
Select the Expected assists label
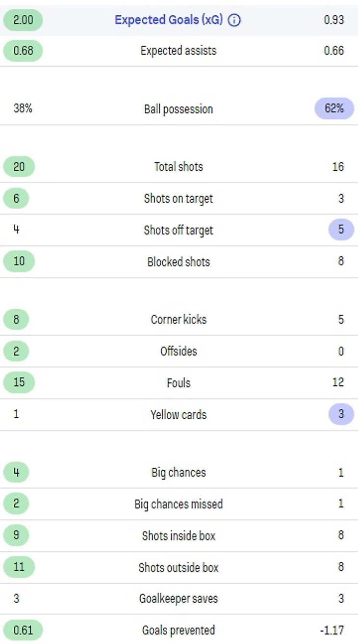pyautogui.click(x=179, y=51)
